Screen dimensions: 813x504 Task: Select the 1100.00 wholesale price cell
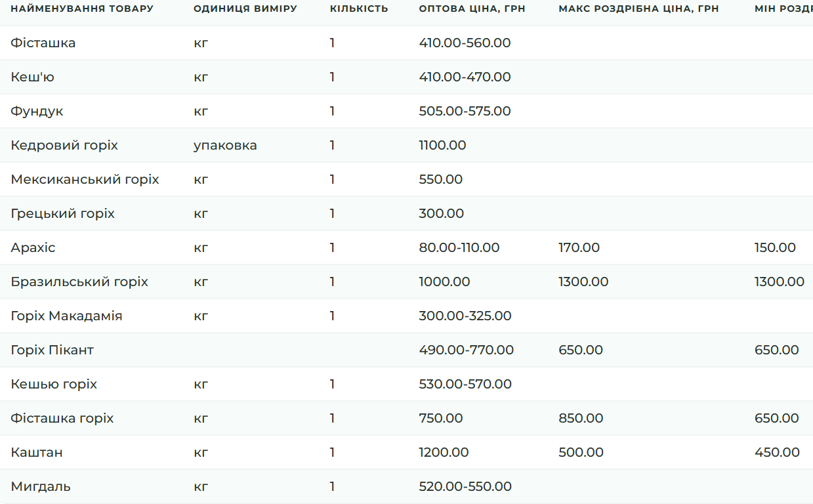442,145
